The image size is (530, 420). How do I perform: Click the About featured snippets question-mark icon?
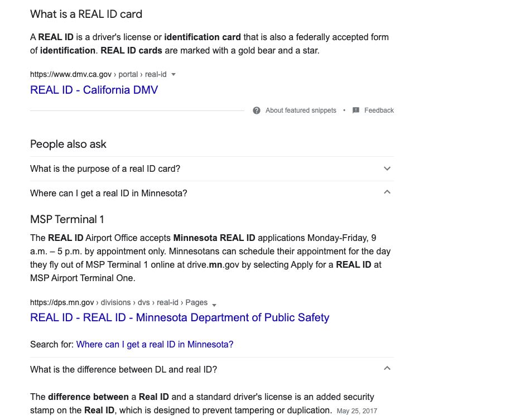click(257, 110)
